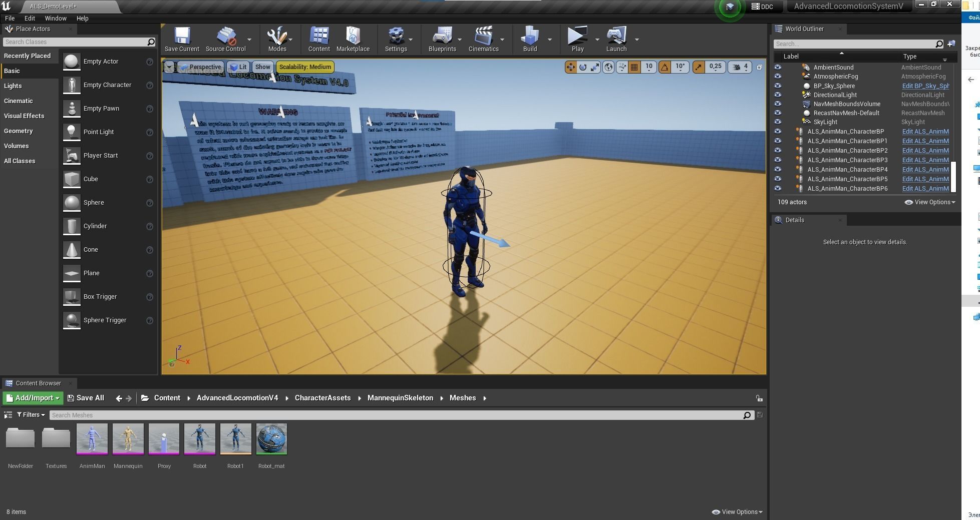Open the Help menu
980x520 pixels.
82,19
